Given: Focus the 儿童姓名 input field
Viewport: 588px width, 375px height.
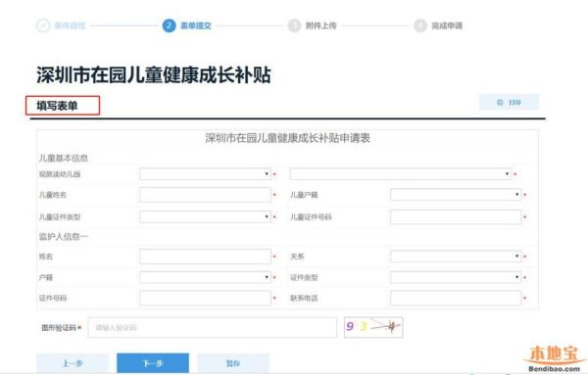Looking at the screenshot, I should click(x=205, y=195).
